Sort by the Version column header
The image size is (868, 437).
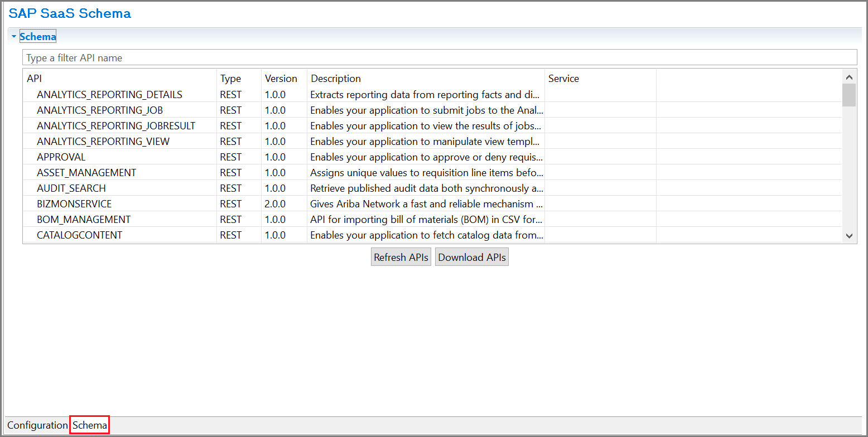pyautogui.click(x=281, y=79)
